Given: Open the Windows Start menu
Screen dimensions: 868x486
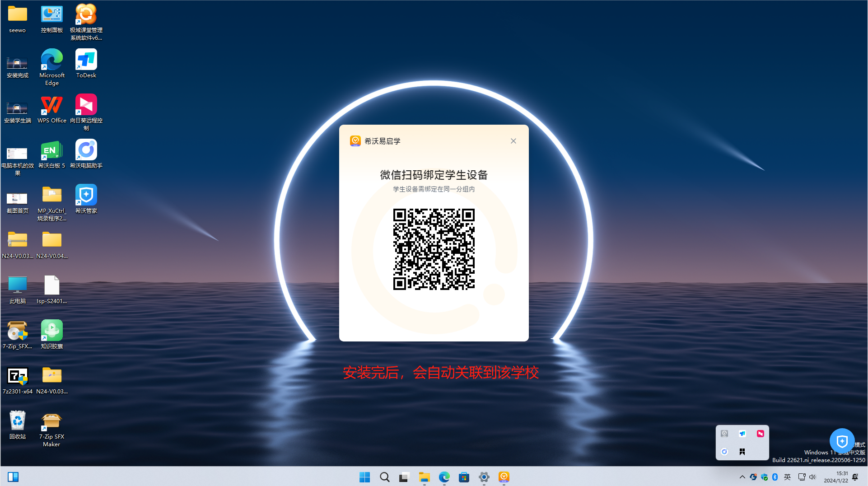Looking at the screenshot, I should [x=364, y=477].
